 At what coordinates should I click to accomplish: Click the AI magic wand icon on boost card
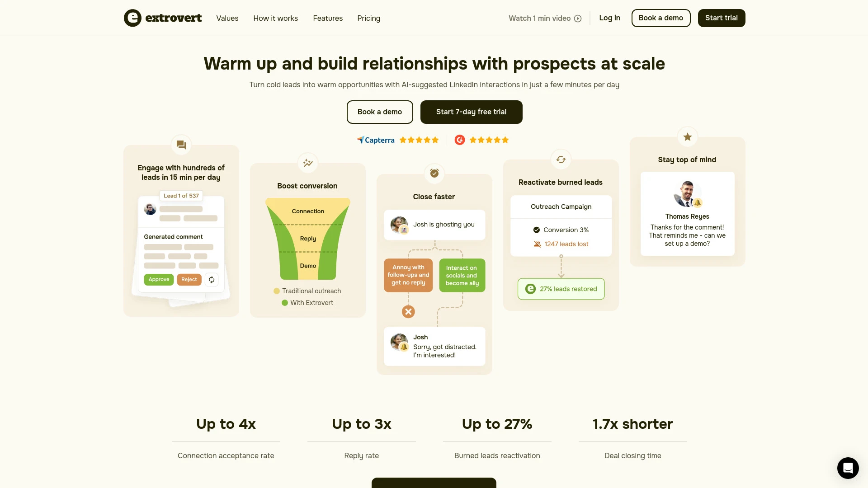(x=307, y=162)
